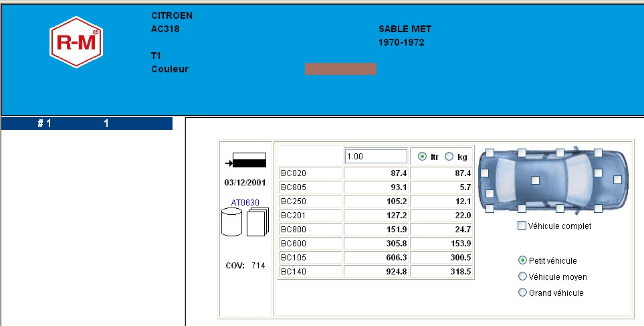Image resolution: width=644 pixels, height=326 pixels.
Task: Select the BC140 component label
Action: [310, 272]
